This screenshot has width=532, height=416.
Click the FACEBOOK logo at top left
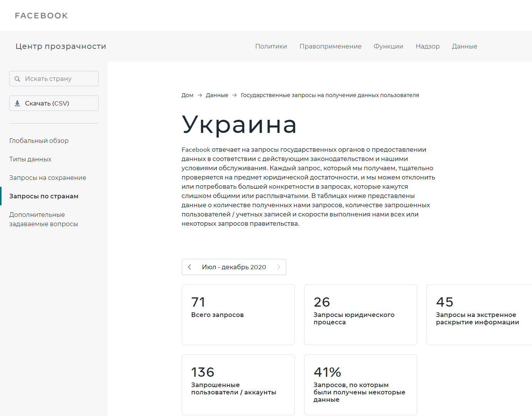pos(41,15)
